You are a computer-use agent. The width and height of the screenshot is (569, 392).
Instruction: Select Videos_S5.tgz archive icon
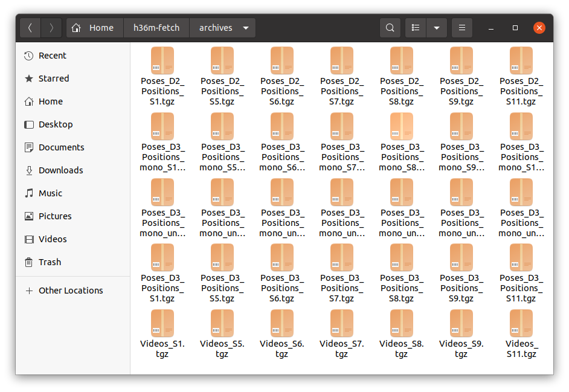click(222, 323)
